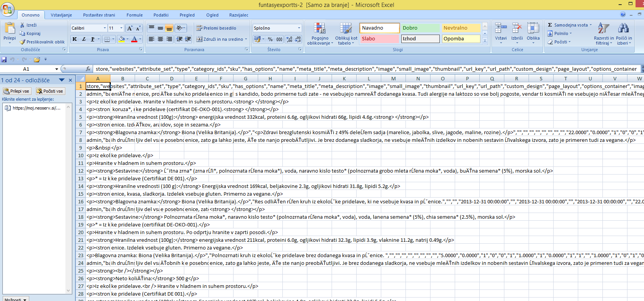Screen dimensions: 644x301
Task: Open the Podatki ribbon tab
Action: pyautogui.click(x=161, y=15)
